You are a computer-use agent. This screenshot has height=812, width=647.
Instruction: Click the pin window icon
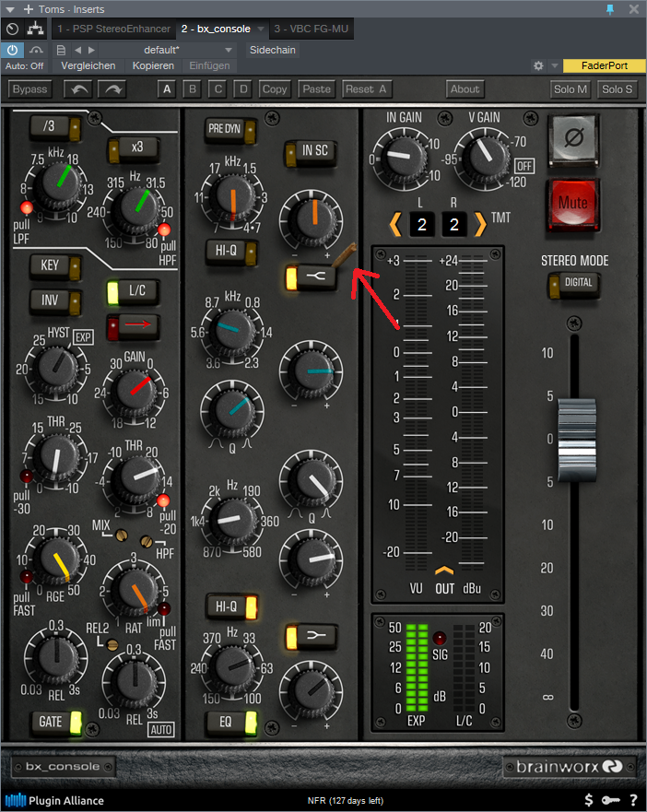click(610, 9)
